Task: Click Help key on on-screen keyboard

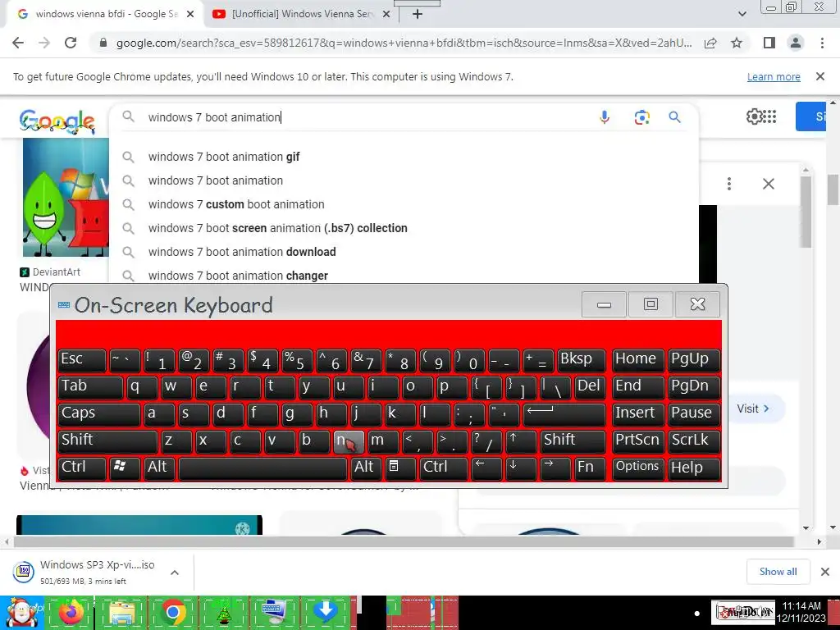Action: [693, 467]
